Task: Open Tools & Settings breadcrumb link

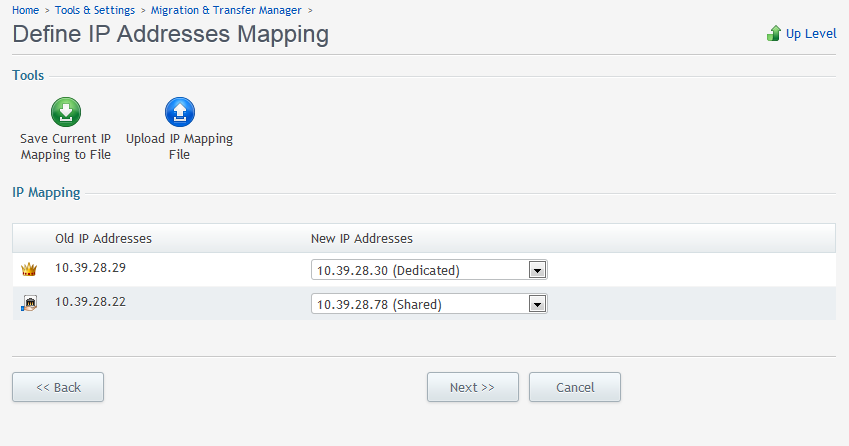Action: point(95,10)
